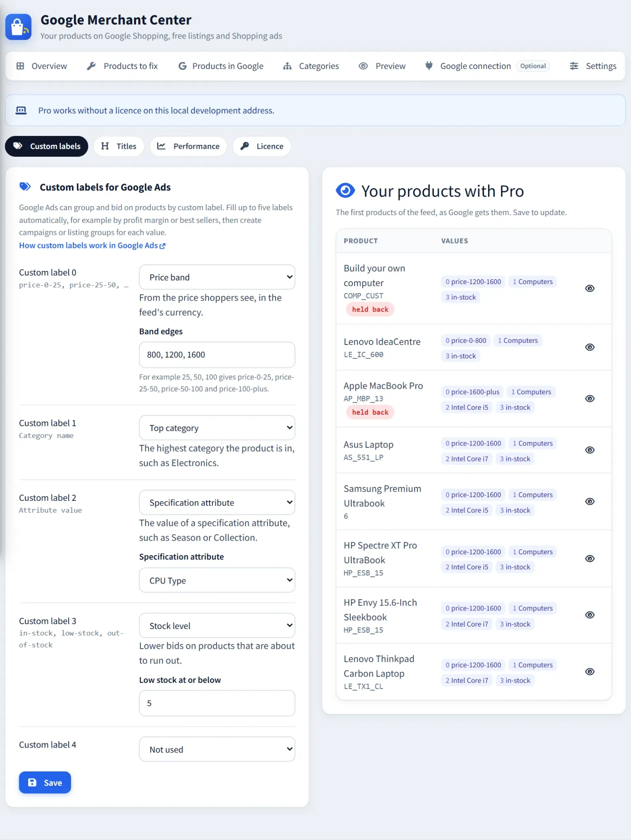The width and height of the screenshot is (631, 840).
Task: Toggle eye icon for Samsung Premium Ultrabook row
Action: (x=590, y=501)
